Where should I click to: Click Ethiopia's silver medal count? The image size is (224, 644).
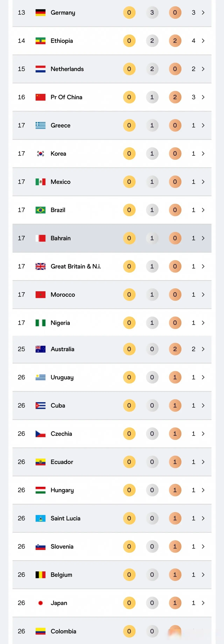[152, 41]
